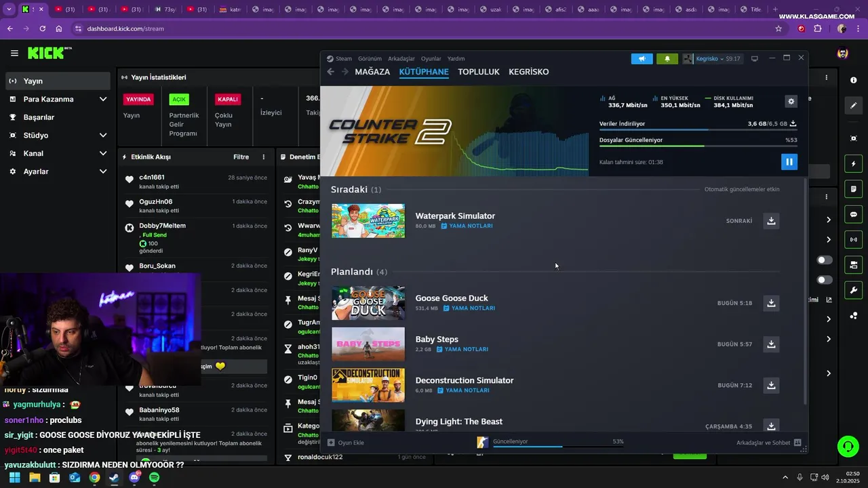Click the pencil edit icon in Kick sidebar
This screenshot has height=488, width=868.
(853, 105)
